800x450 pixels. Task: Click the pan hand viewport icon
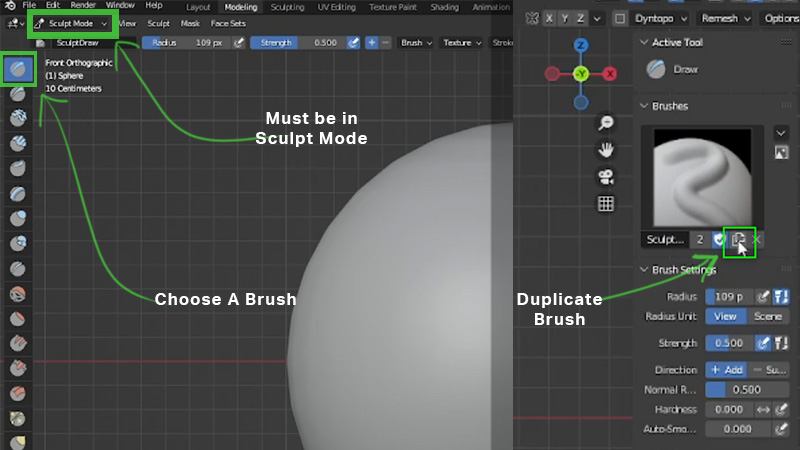606,150
